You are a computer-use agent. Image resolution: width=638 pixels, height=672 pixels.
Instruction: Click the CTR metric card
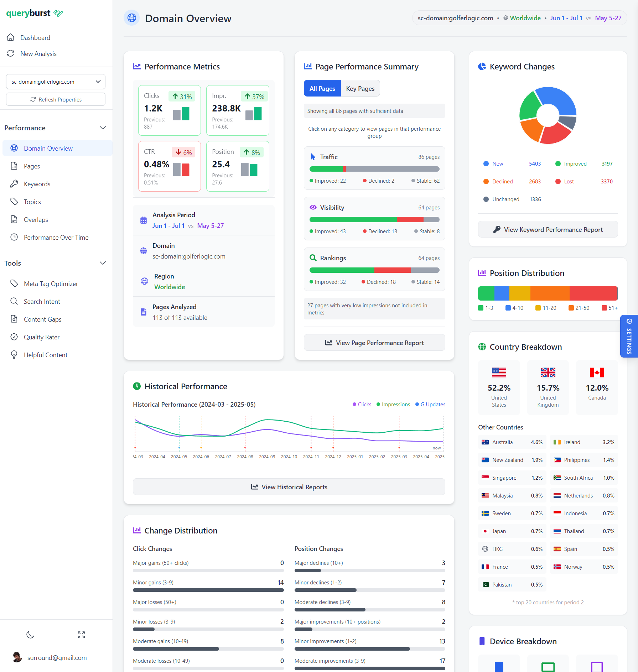170,166
